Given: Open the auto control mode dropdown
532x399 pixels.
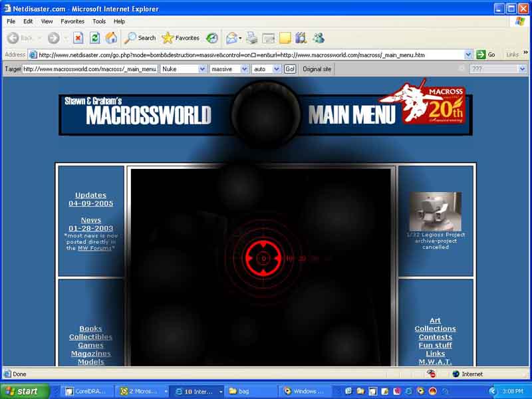Looking at the screenshot, I should tap(267, 69).
